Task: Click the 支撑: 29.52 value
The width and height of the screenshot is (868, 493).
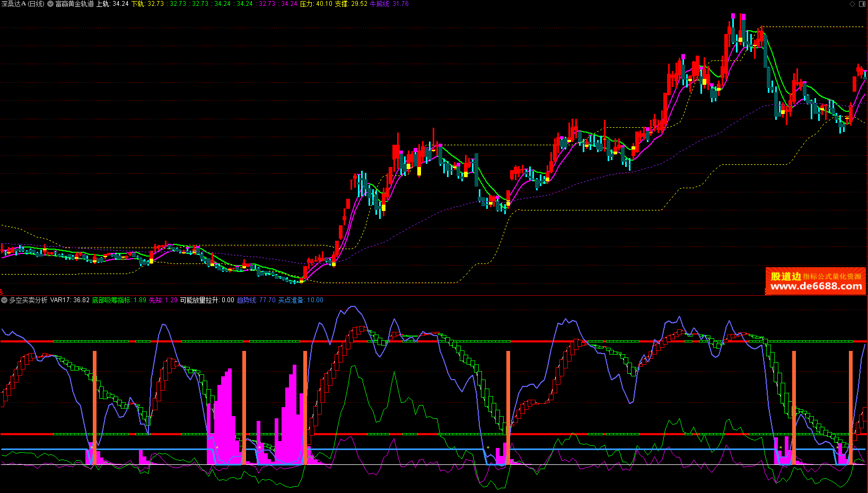Action: click(x=351, y=4)
